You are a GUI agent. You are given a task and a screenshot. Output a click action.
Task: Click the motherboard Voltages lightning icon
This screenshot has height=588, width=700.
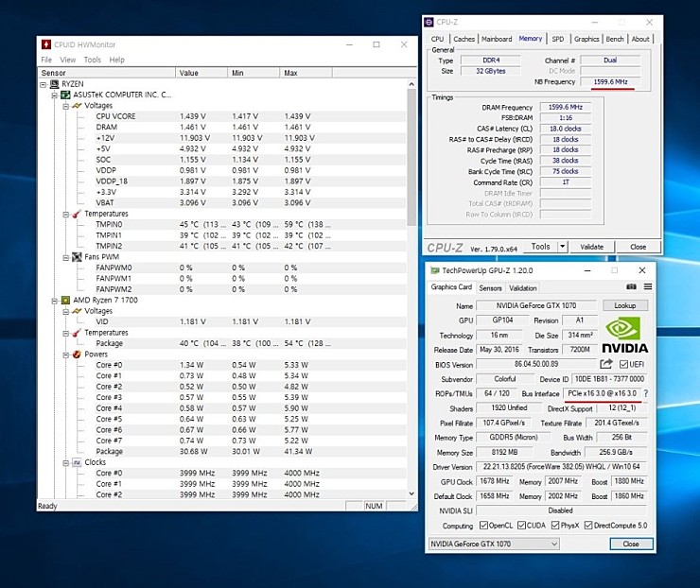pyautogui.click(x=77, y=106)
